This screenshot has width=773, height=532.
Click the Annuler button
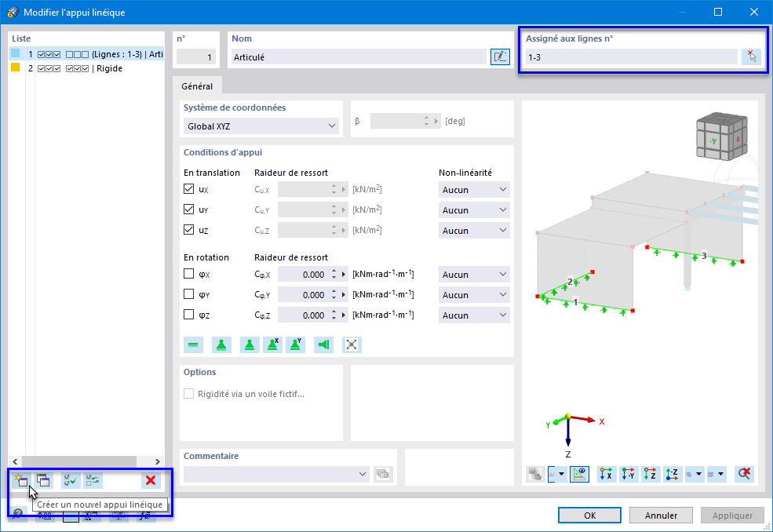tap(661, 516)
